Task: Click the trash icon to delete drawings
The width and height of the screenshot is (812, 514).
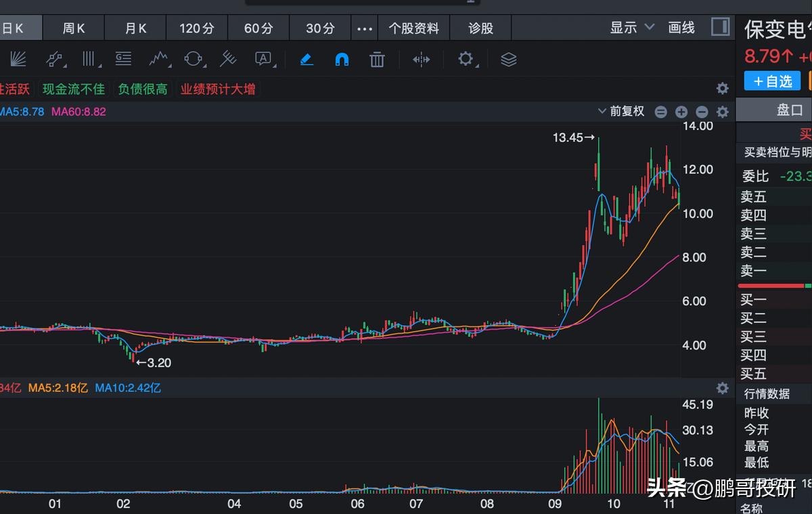Action: (x=377, y=59)
